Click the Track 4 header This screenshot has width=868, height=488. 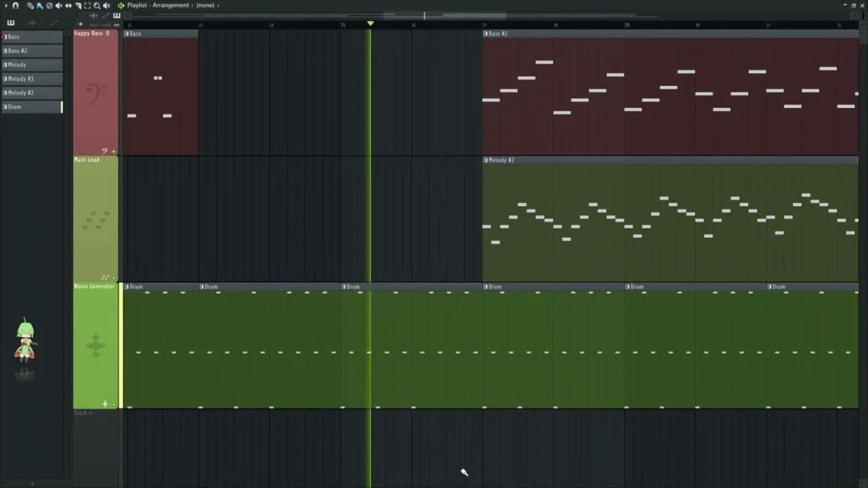(x=95, y=448)
